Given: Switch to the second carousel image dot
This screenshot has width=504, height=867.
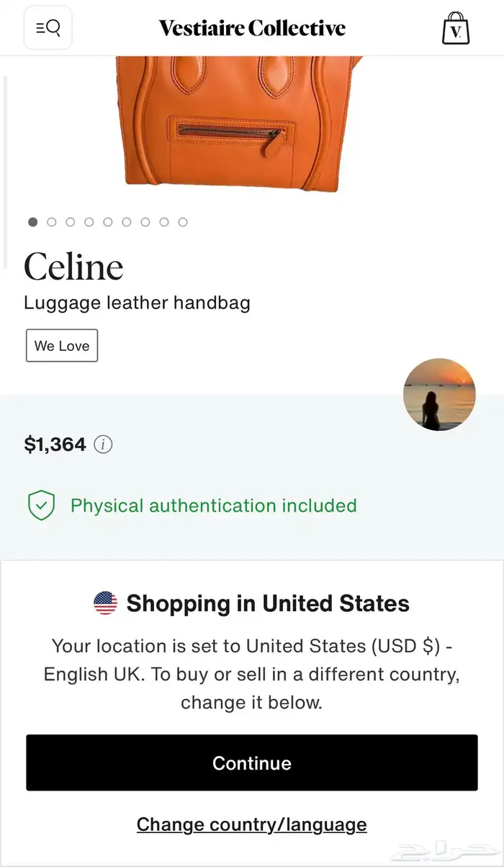Looking at the screenshot, I should pos(52,222).
